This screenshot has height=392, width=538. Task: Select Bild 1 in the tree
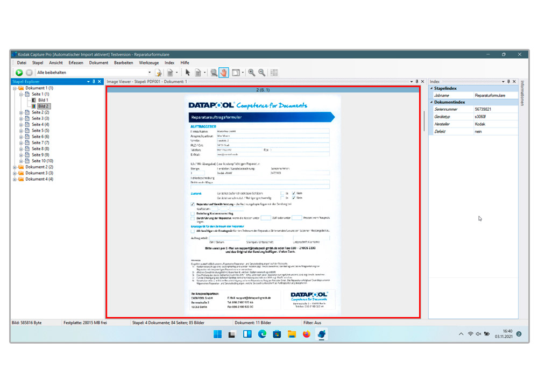(43, 100)
